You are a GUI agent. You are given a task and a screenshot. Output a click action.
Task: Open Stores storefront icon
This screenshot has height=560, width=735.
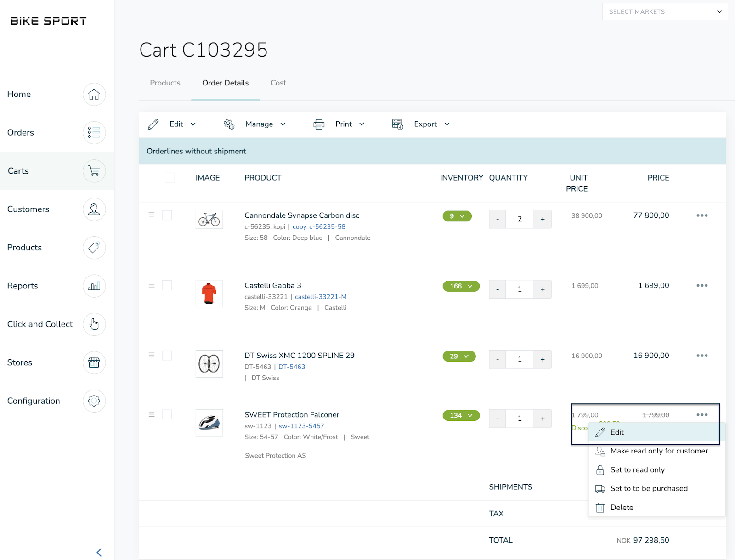coord(94,362)
